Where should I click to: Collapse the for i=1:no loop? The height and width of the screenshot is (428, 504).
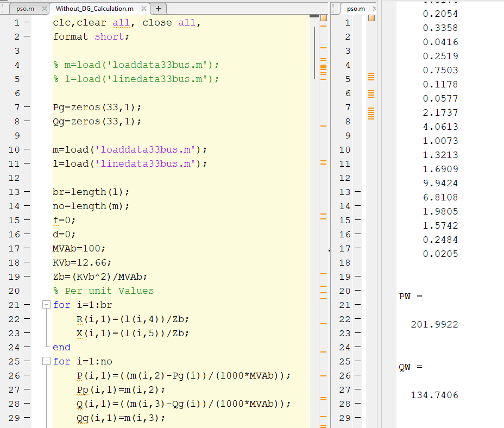tap(46, 361)
